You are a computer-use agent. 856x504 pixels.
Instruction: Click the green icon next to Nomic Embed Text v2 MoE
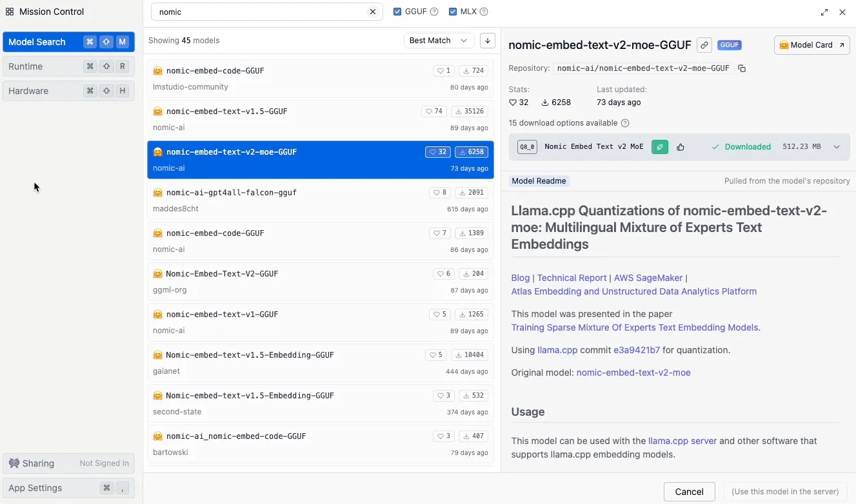click(x=659, y=147)
